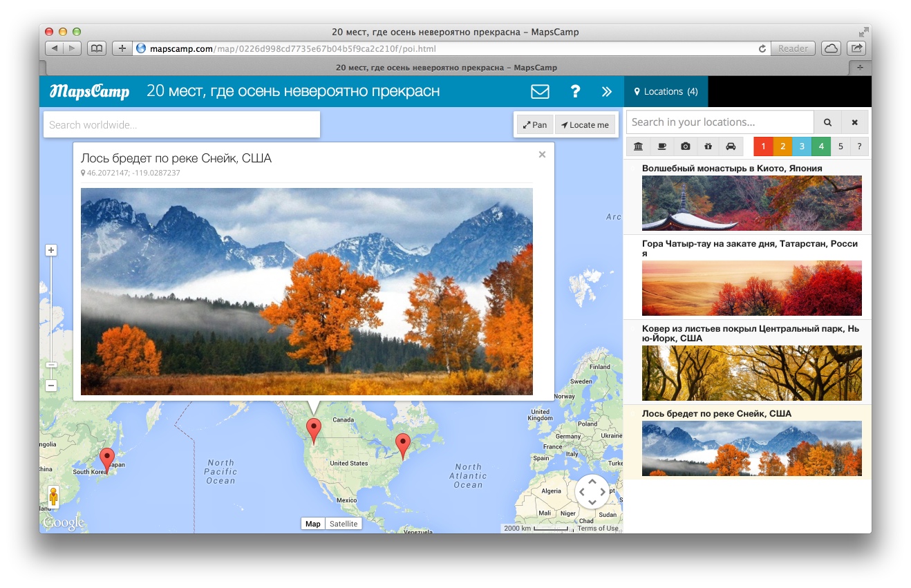Collapse sidebar with double chevron icon
911x588 pixels.
tap(606, 92)
